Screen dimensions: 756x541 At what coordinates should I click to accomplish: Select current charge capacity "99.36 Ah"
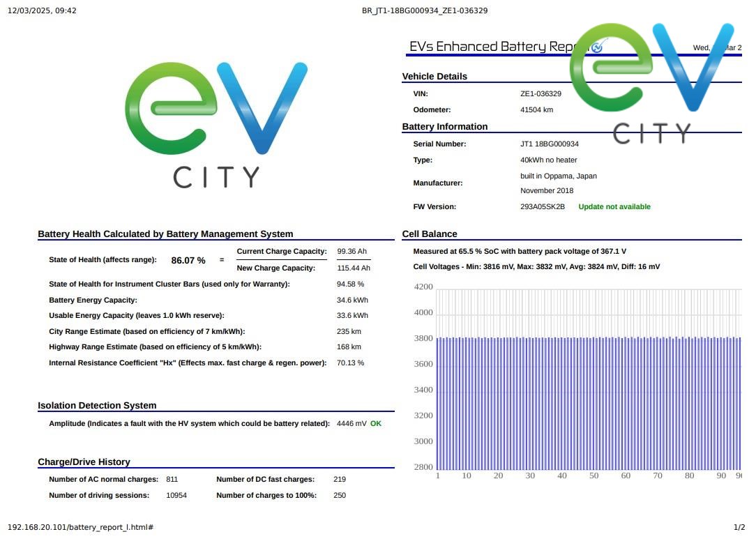(352, 251)
